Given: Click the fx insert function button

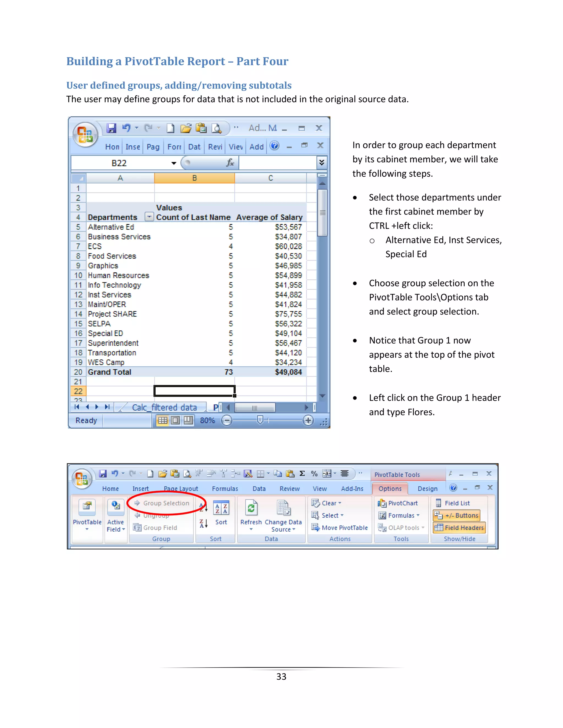Looking at the screenshot, I should pyautogui.click(x=230, y=163).
